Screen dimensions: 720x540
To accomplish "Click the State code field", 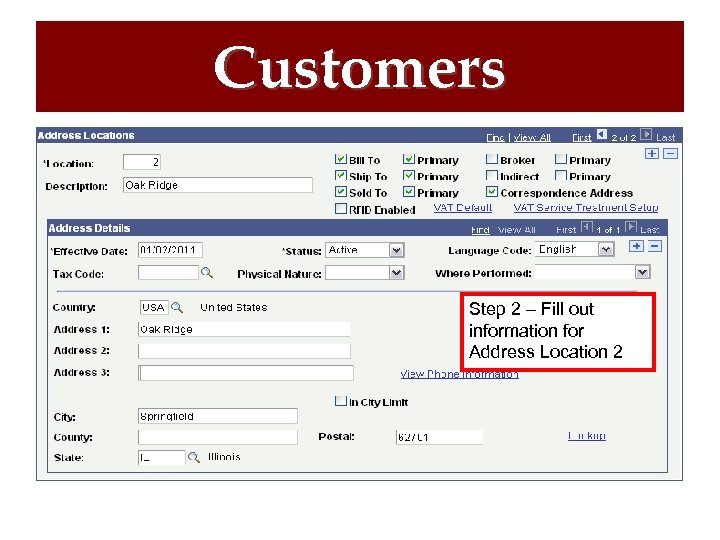I will tap(162, 457).
